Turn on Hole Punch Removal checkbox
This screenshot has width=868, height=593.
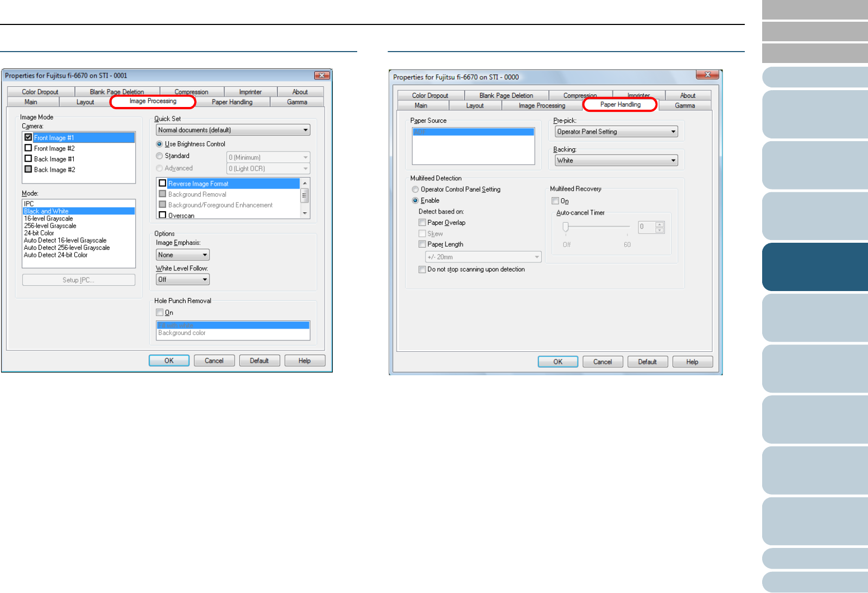(x=160, y=312)
